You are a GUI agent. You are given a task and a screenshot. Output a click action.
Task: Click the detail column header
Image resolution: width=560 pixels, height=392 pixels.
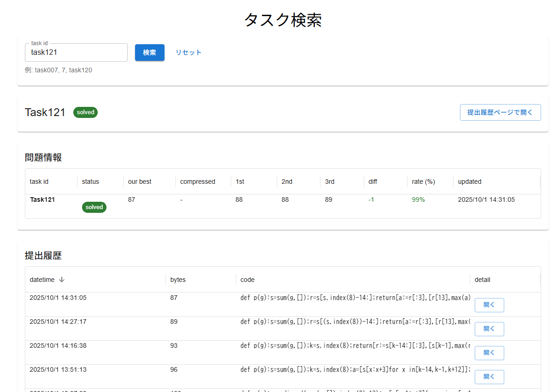pos(505,280)
